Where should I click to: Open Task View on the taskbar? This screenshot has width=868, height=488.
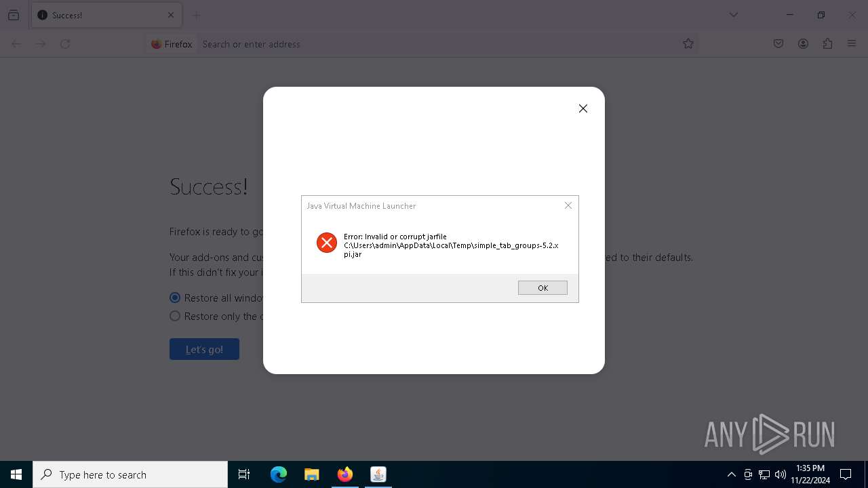point(244,474)
